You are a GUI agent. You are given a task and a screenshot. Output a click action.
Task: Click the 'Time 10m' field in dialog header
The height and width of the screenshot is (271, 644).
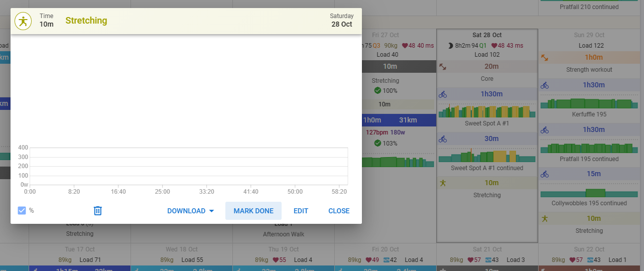point(46,21)
